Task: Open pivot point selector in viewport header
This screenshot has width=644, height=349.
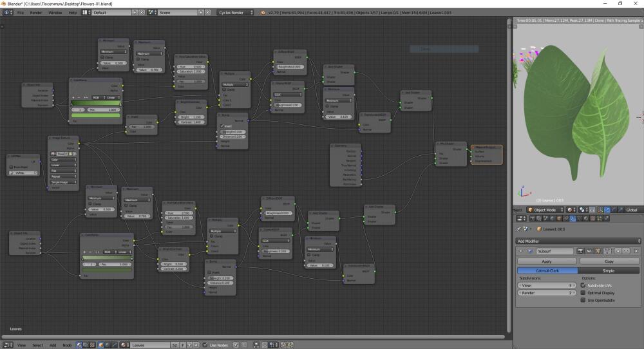Action: coord(585,210)
